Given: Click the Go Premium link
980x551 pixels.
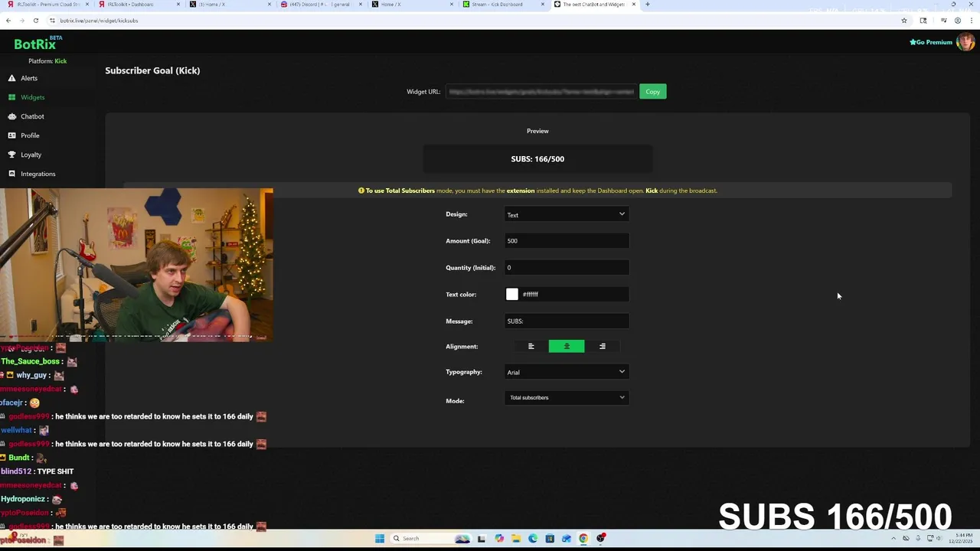Looking at the screenshot, I should [930, 42].
